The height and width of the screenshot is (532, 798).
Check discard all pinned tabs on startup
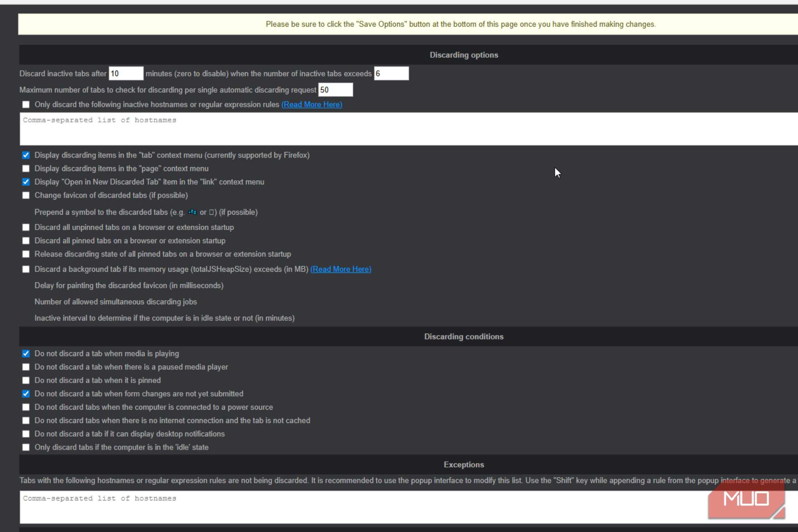click(x=26, y=241)
